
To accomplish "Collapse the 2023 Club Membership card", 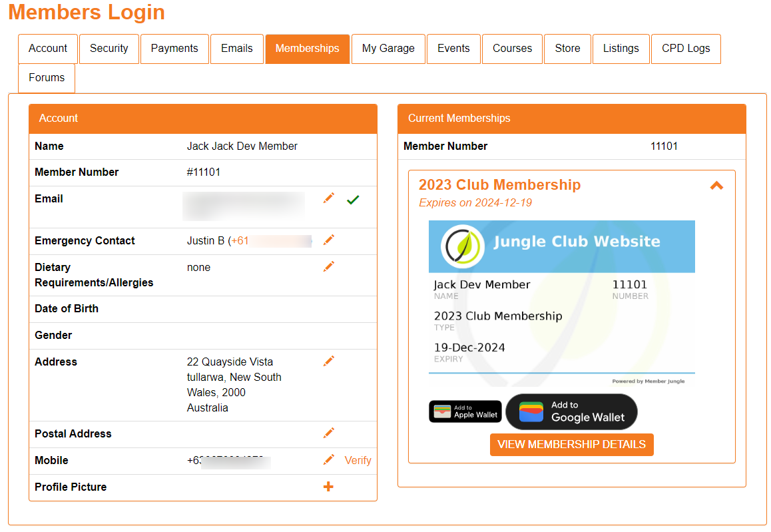I will point(716,186).
